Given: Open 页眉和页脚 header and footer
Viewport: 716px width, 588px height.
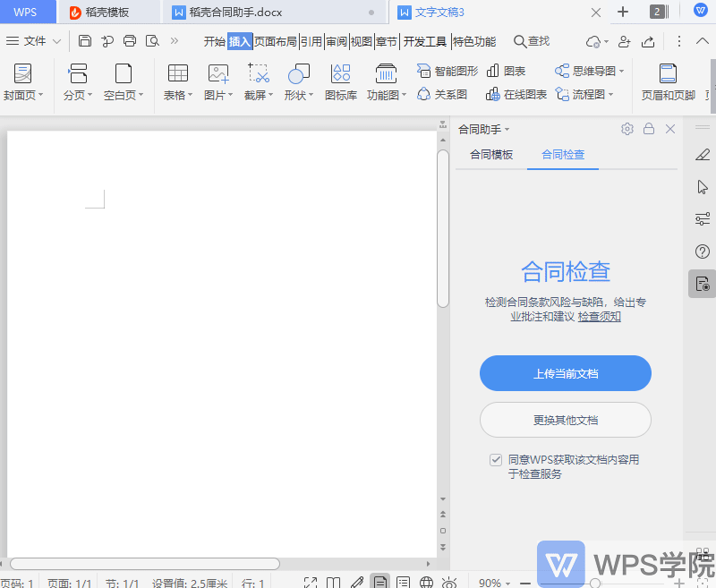Looking at the screenshot, I should pos(669,82).
